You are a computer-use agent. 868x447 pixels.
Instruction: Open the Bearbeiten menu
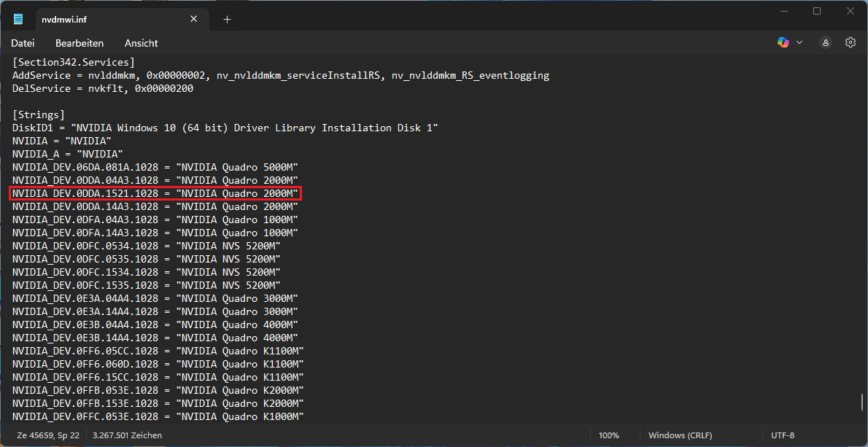pos(79,42)
